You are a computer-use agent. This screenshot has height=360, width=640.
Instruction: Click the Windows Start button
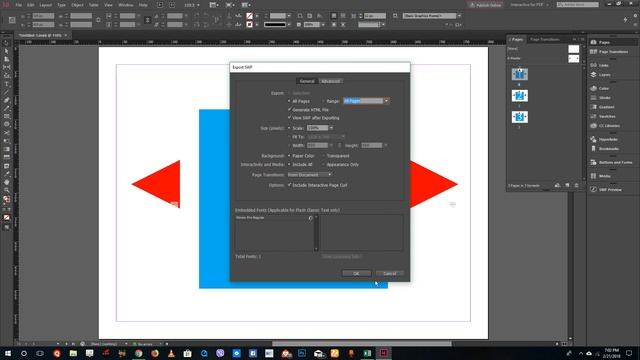pos(8,353)
